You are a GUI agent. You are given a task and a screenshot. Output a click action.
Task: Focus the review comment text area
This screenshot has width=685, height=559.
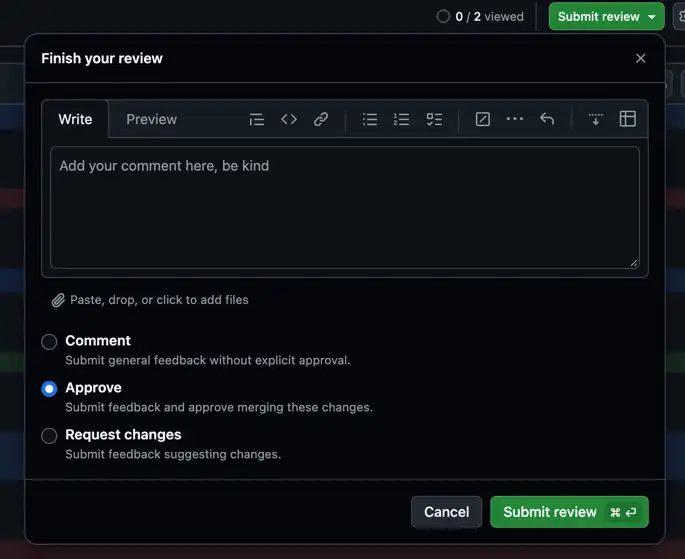(345, 207)
